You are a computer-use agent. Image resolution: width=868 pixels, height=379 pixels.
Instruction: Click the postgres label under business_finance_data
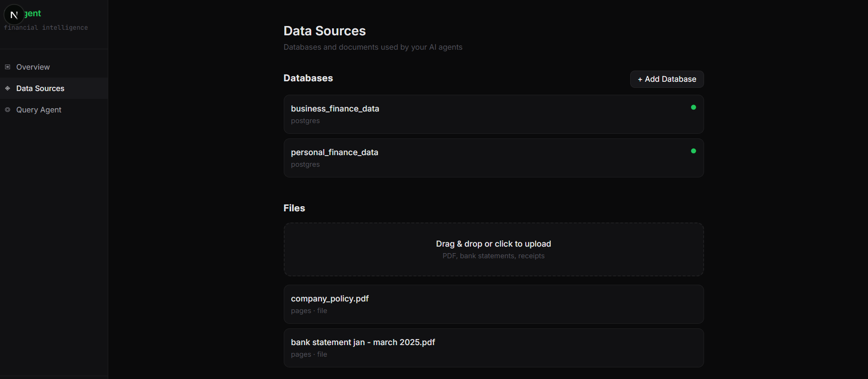(305, 121)
